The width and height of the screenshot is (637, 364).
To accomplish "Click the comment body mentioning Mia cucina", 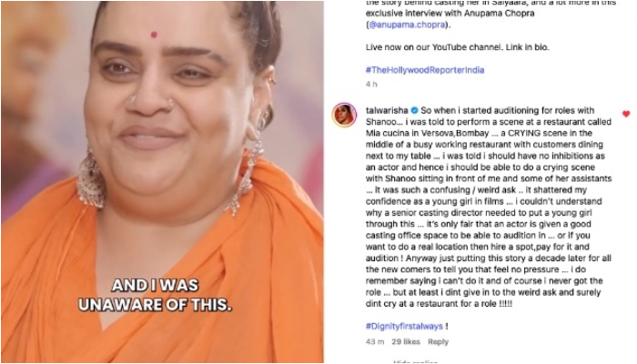I will (x=489, y=207).
